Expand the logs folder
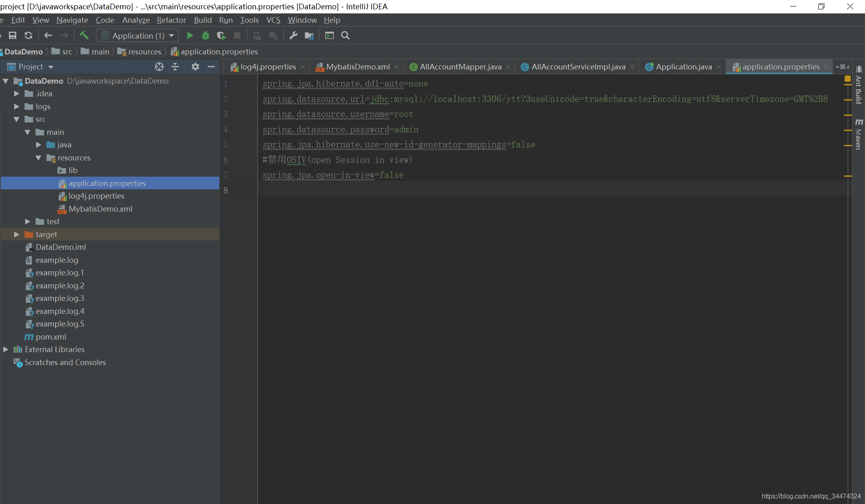865x504 pixels. [x=17, y=107]
